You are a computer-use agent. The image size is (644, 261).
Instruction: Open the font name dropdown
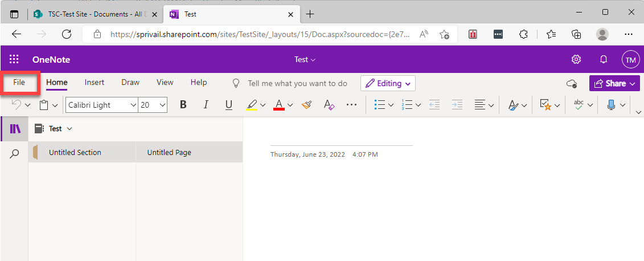click(x=133, y=105)
